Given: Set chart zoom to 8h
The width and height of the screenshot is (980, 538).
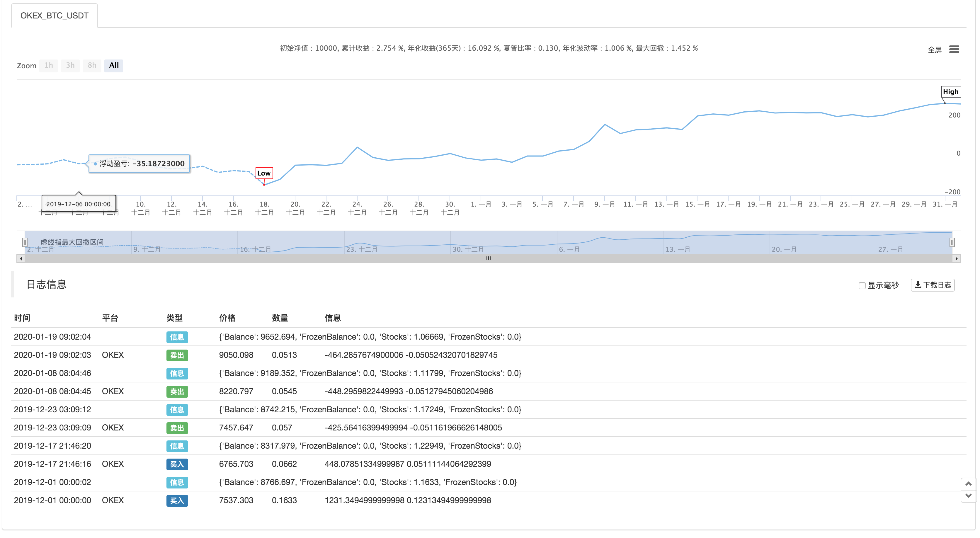Looking at the screenshot, I should (x=92, y=65).
